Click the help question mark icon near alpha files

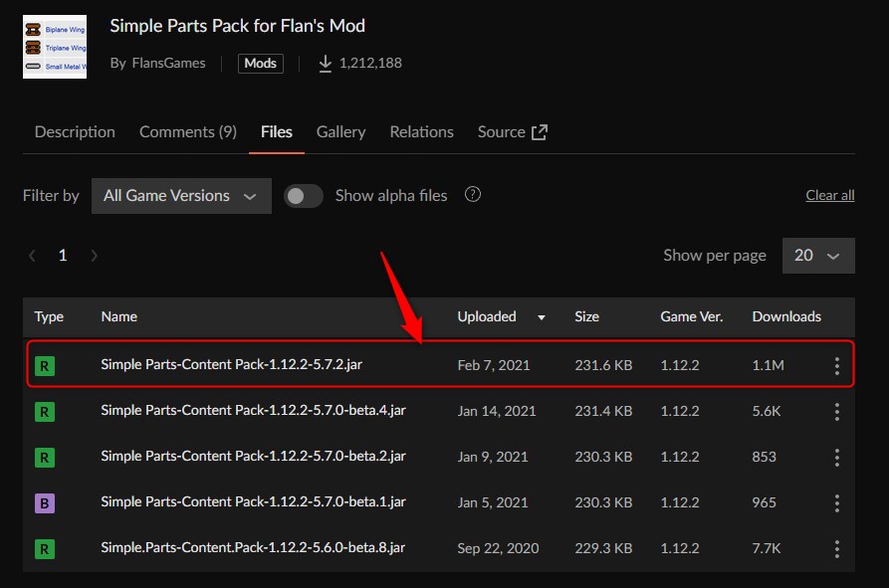(473, 194)
